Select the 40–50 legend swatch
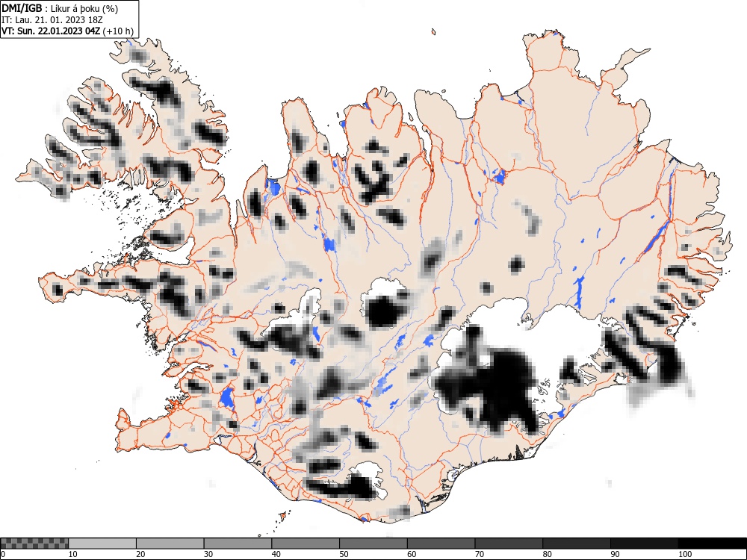747x560 pixels. (306, 544)
